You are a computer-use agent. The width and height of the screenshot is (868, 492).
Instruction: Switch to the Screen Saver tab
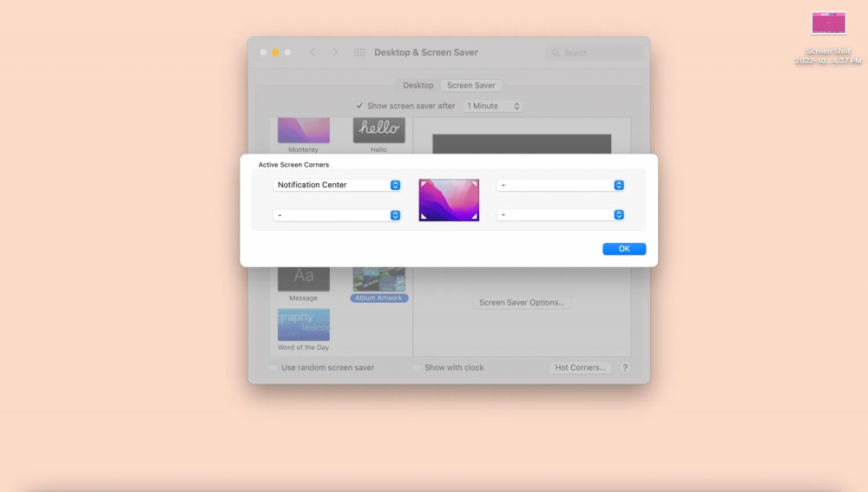(x=471, y=86)
